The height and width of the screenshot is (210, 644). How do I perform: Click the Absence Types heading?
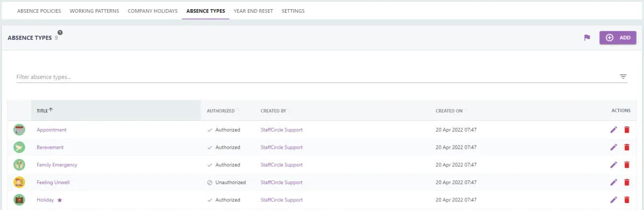pyautogui.click(x=30, y=38)
